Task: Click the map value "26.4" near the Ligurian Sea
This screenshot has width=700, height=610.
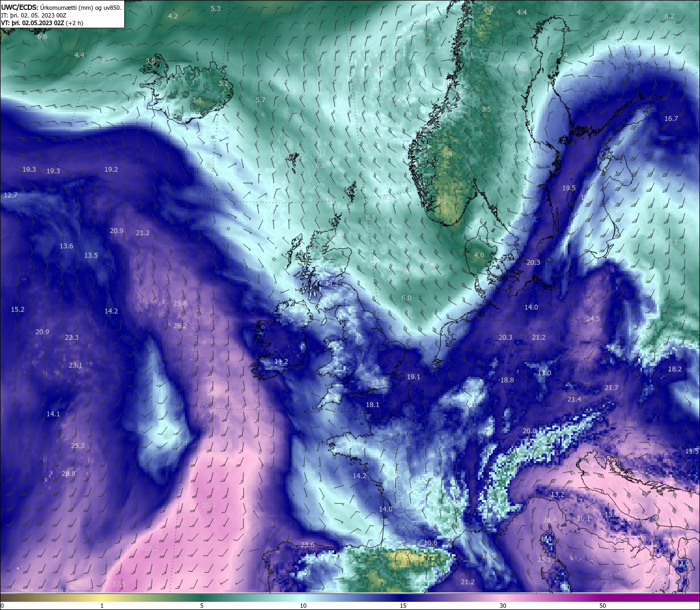Action: pos(550,520)
